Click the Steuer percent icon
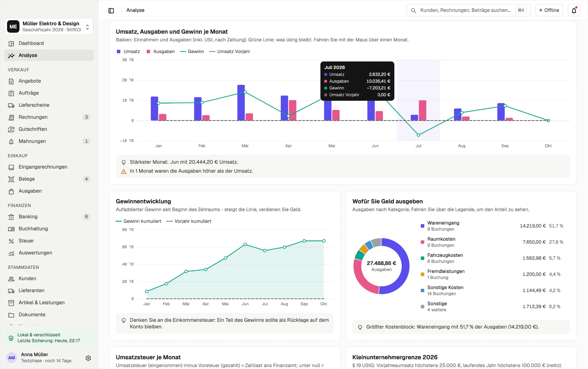 (11, 241)
